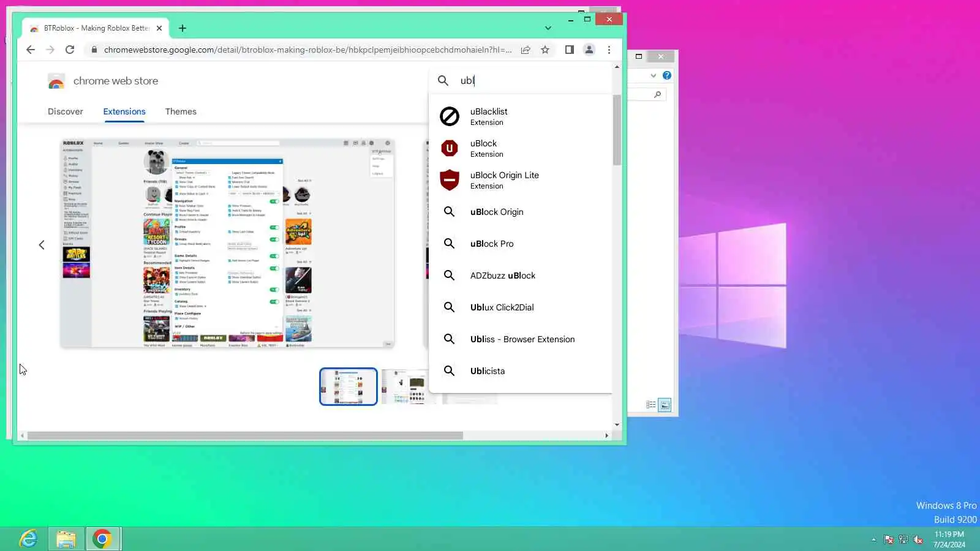
Task: Close the BTRoblox tab
Action: [x=159, y=28]
